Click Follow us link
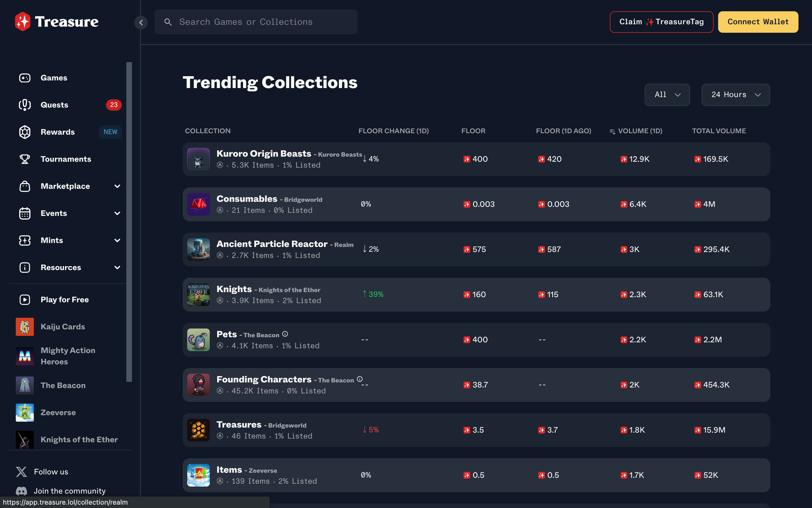The height and width of the screenshot is (508, 812). pyautogui.click(x=51, y=472)
